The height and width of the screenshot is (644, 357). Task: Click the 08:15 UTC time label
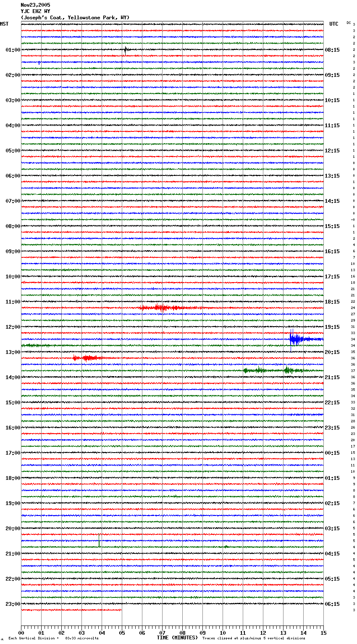pyautogui.click(x=332, y=50)
